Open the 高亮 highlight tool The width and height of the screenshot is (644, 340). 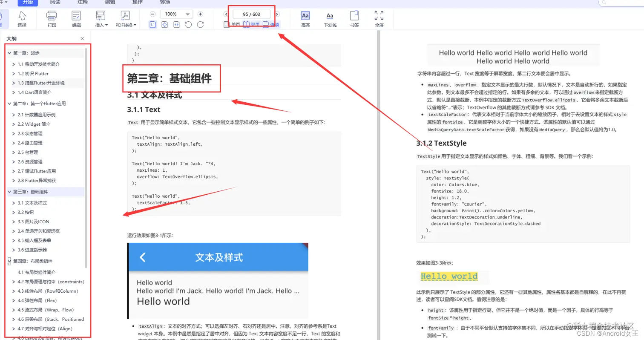tap(305, 18)
